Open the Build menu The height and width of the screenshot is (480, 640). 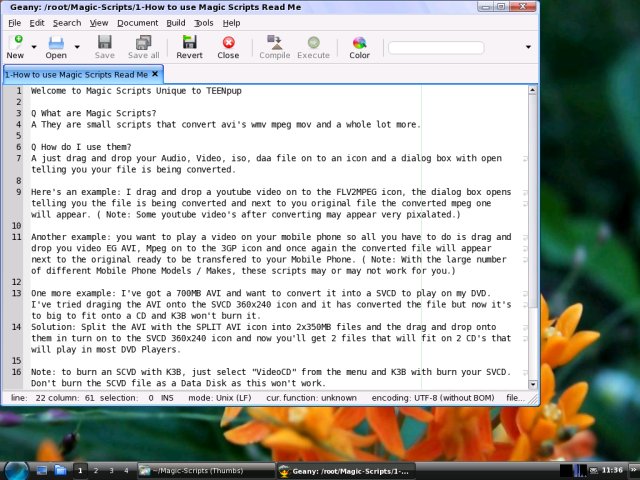pos(176,23)
